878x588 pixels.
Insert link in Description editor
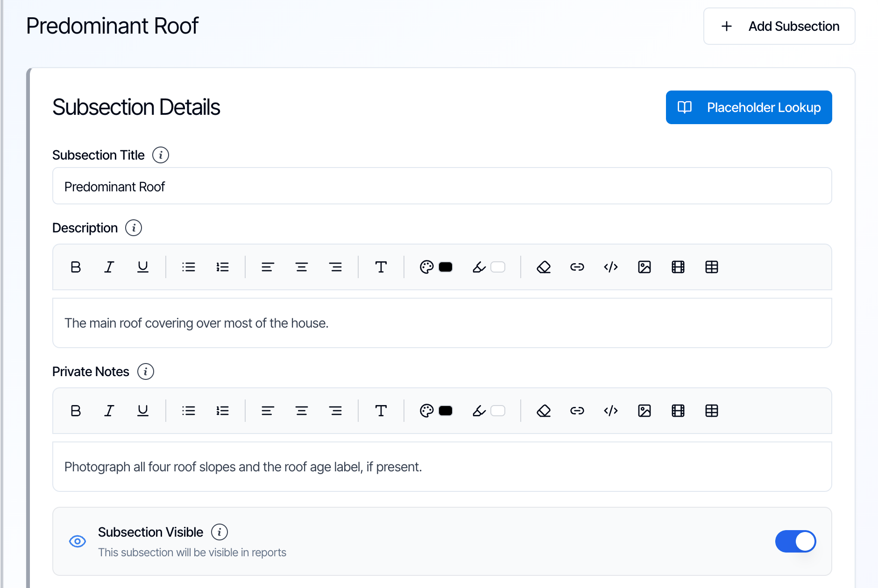[577, 267]
